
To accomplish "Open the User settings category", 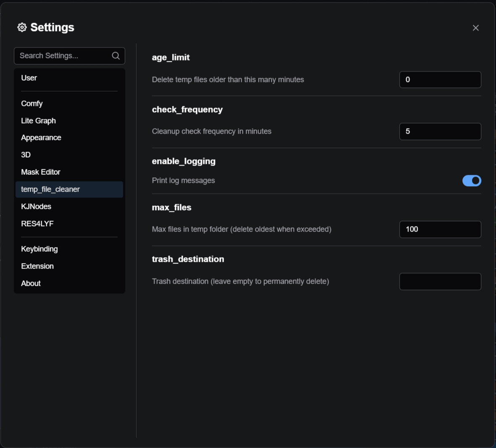I will [x=29, y=78].
